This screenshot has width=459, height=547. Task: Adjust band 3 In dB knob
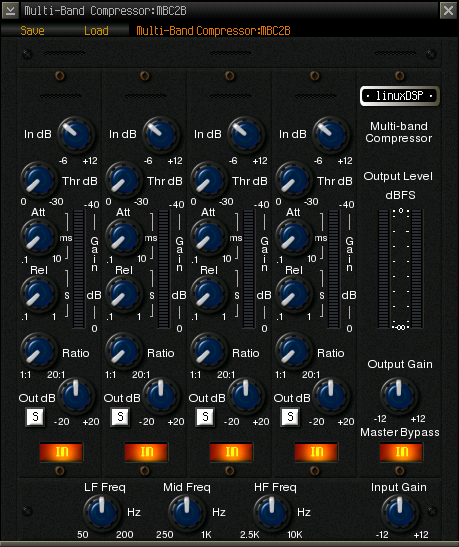tap(246, 135)
